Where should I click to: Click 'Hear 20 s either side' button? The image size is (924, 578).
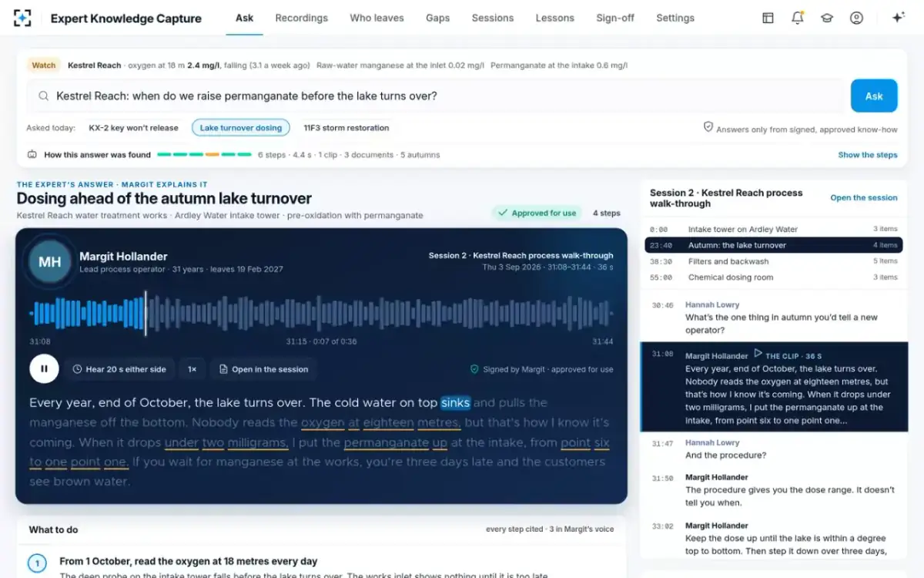click(x=119, y=369)
